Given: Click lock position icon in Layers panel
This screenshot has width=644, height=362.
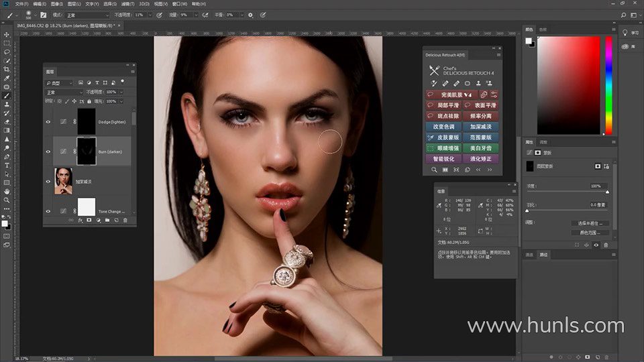Looking at the screenshot, I should tap(74, 101).
